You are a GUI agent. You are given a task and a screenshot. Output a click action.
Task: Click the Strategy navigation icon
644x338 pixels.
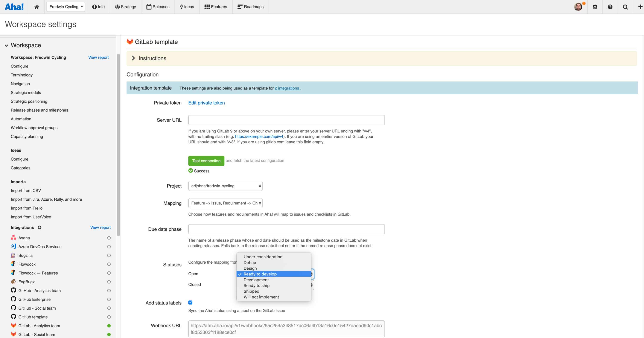pyautogui.click(x=117, y=6)
